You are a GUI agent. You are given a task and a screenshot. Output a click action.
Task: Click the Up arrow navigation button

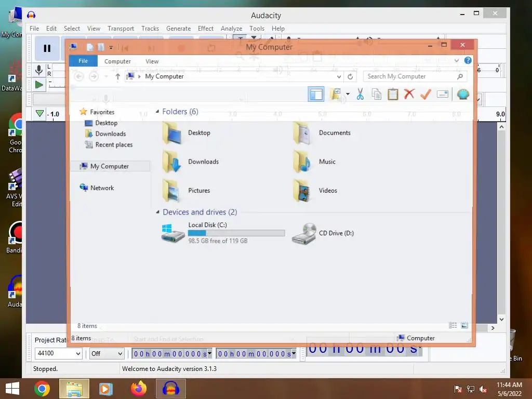pos(117,77)
